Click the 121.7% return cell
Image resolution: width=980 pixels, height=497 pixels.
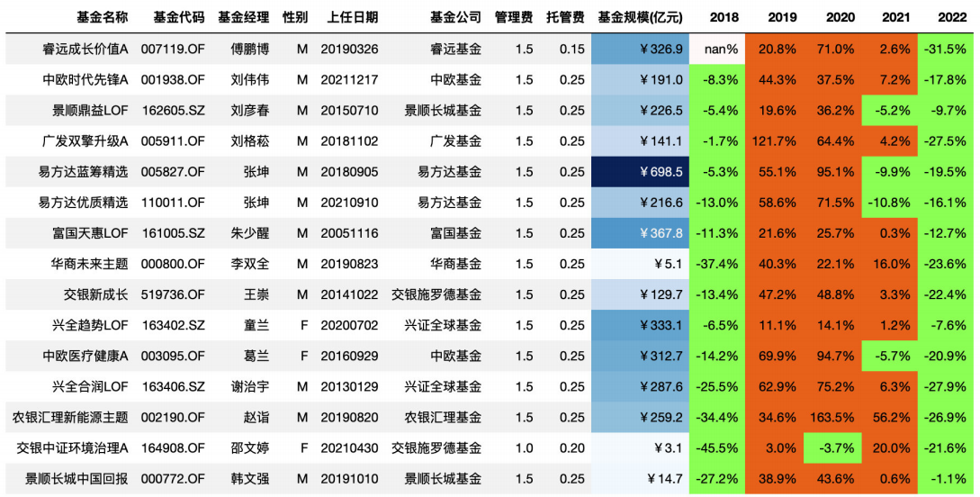[777, 141]
